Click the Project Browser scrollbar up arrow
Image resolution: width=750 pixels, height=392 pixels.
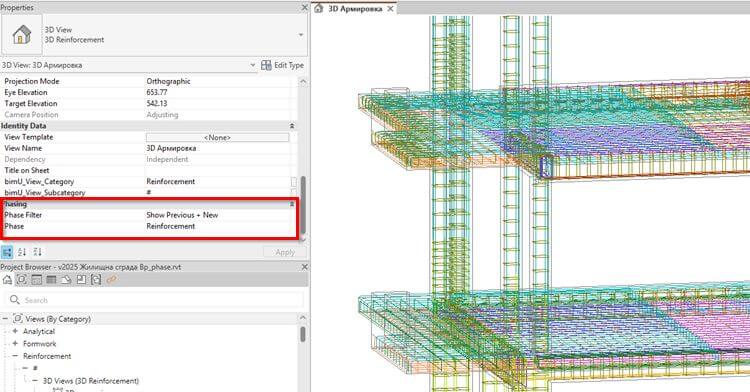point(303,317)
